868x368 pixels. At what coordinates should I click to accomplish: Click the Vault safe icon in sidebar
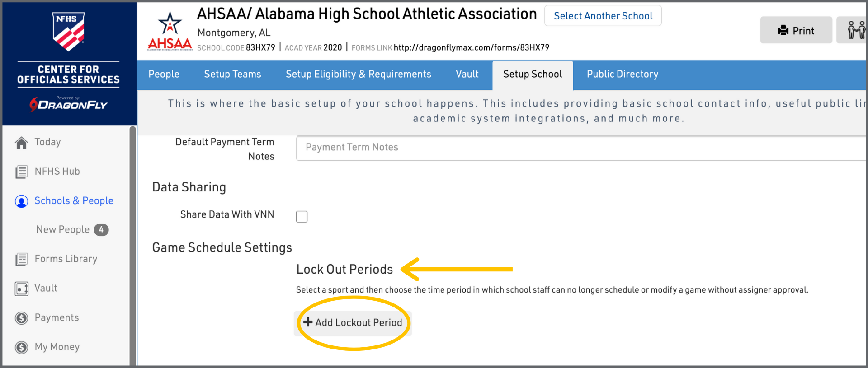tap(21, 289)
